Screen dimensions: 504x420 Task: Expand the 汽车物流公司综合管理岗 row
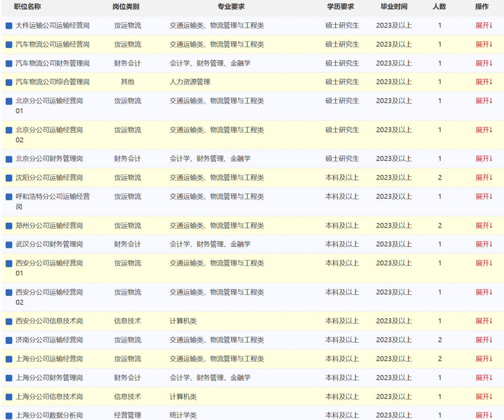(x=484, y=82)
